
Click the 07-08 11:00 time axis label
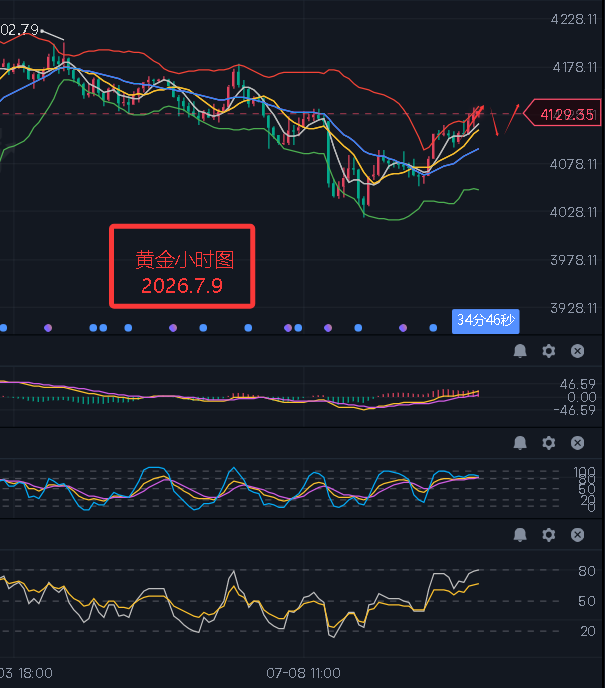tap(303, 673)
